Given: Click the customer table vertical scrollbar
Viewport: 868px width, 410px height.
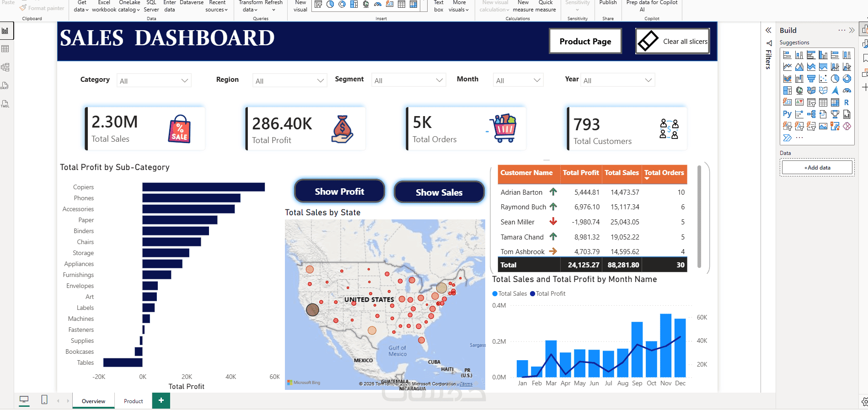Looking at the screenshot, I should point(699,217).
